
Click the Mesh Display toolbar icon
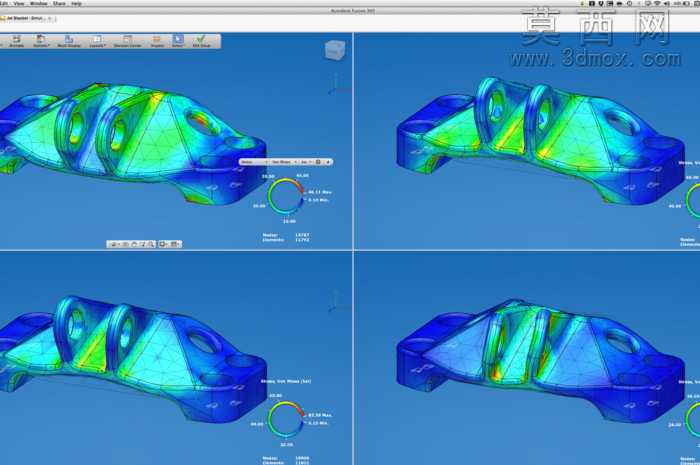pyautogui.click(x=69, y=41)
